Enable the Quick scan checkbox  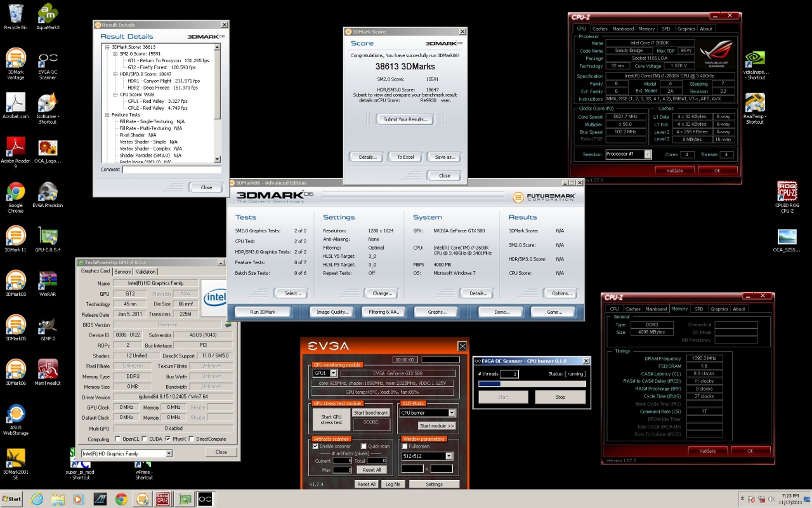363,446
